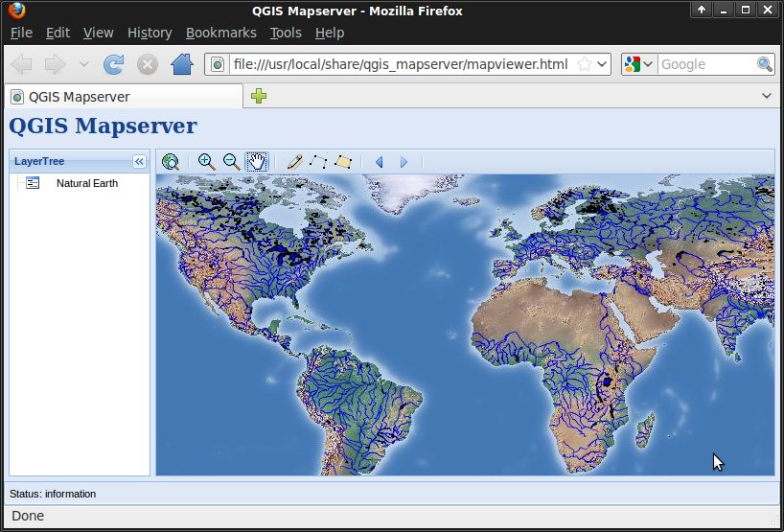Click the search magnifier button
This screenshot has height=532, width=784.
point(765,64)
